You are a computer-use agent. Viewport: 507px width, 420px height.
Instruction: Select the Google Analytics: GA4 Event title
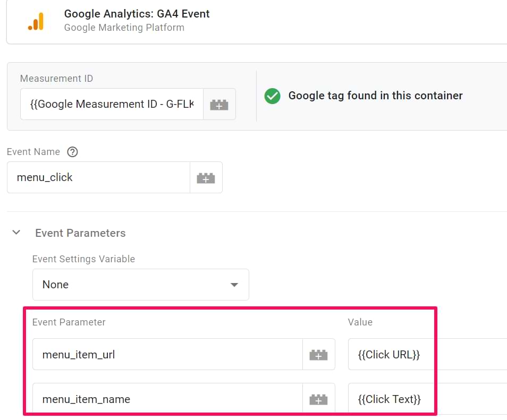coord(137,14)
